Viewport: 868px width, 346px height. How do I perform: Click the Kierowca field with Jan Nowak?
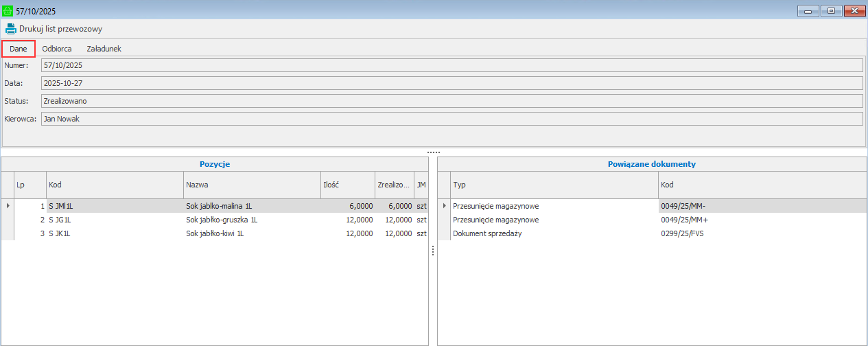(451, 119)
